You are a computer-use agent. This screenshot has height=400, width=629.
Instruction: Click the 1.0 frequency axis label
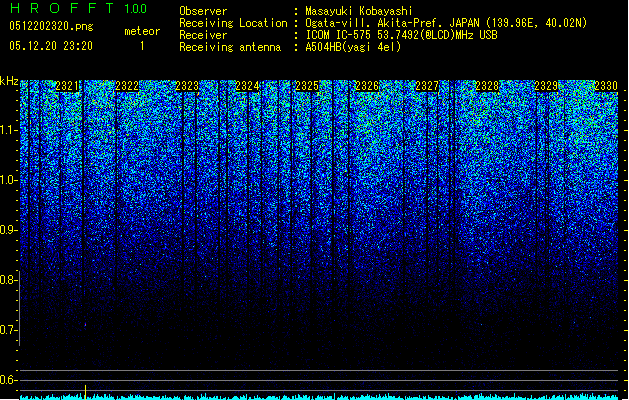coord(9,180)
